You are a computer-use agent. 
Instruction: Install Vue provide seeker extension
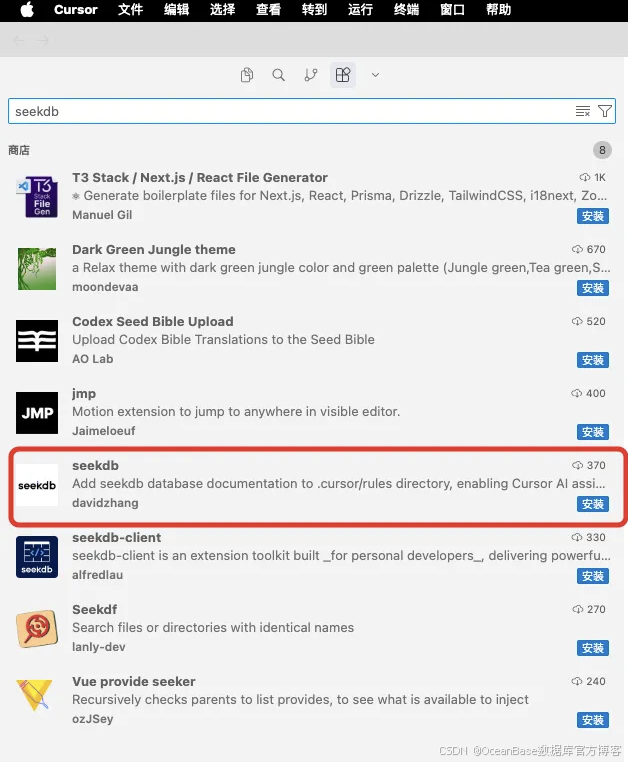click(x=593, y=720)
